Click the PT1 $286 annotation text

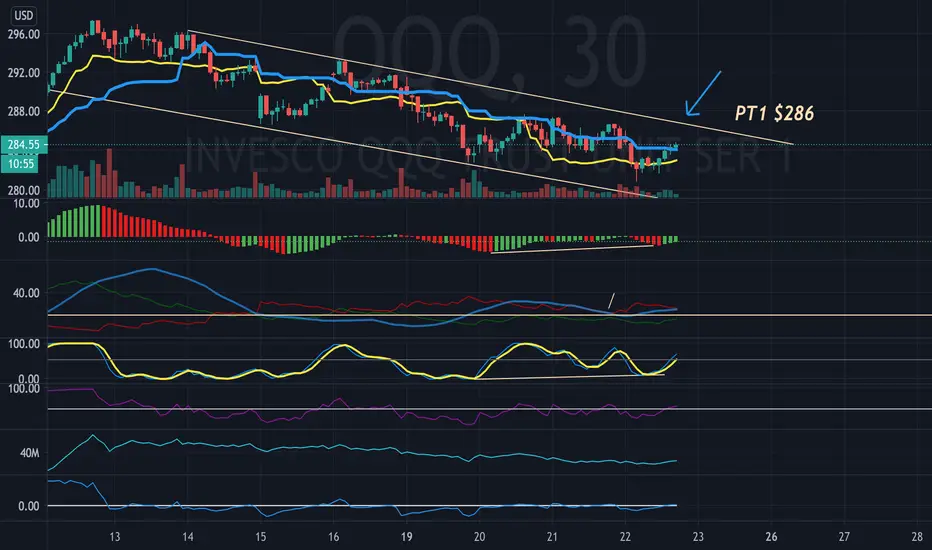[774, 113]
